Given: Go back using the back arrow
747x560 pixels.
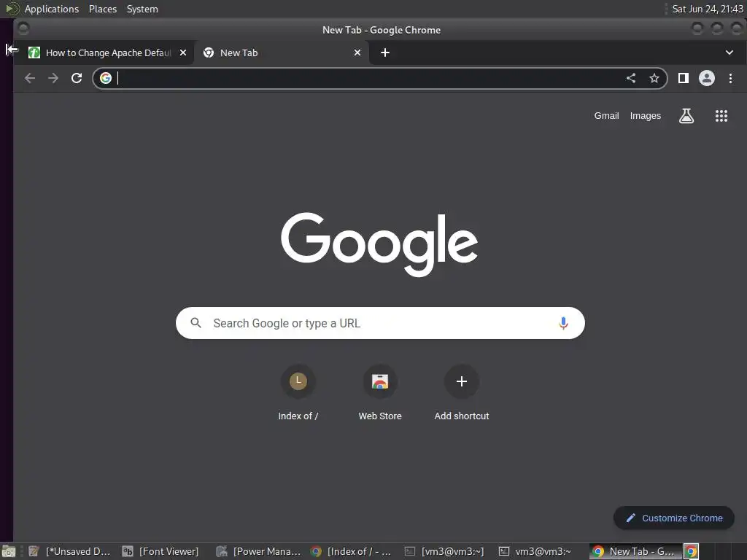Looking at the screenshot, I should (30, 78).
